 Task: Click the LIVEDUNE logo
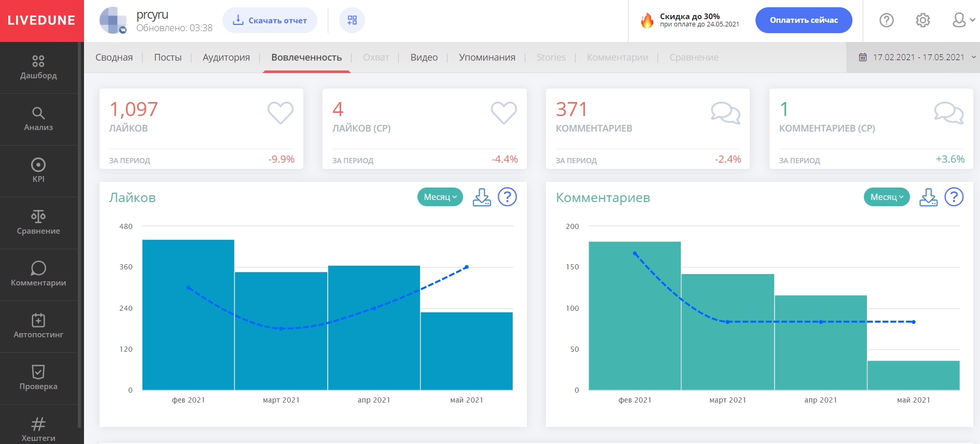click(41, 21)
